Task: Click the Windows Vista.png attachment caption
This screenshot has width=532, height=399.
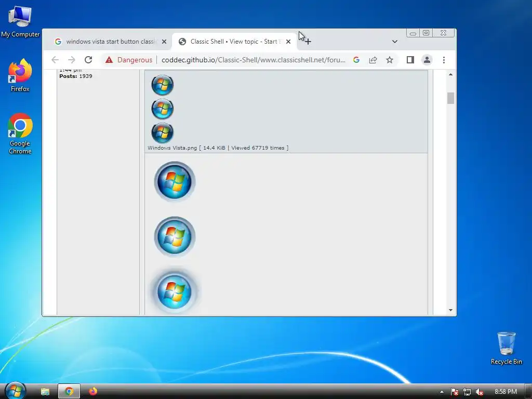Action: (218, 148)
